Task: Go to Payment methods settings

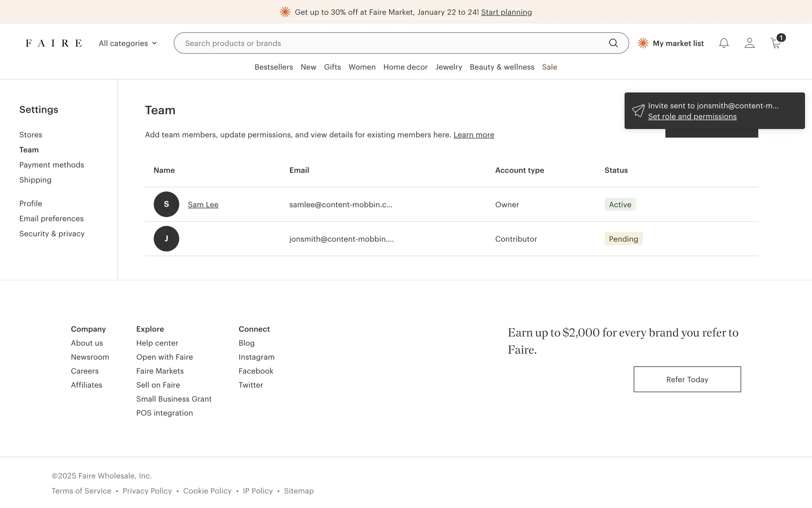Action: pyautogui.click(x=52, y=165)
